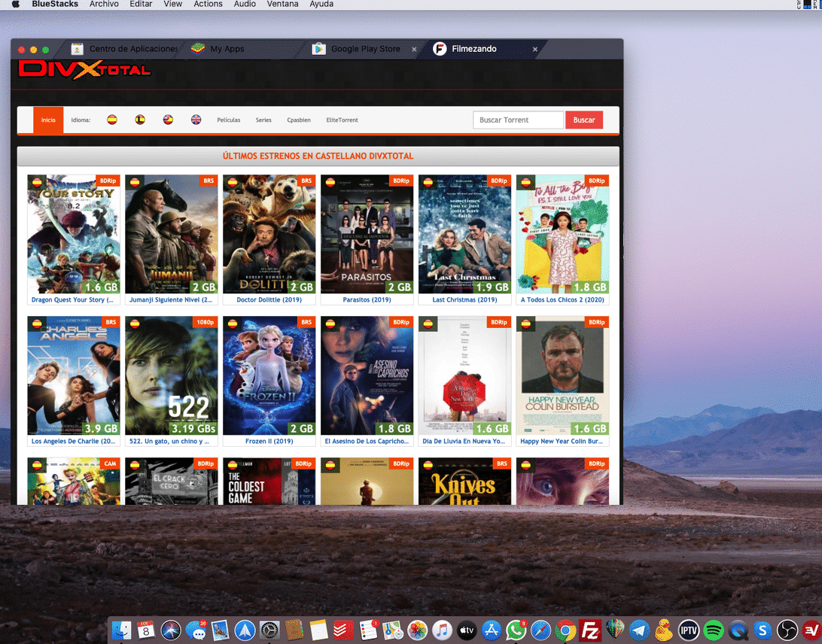Select the Spanish flag language icon
Image resolution: width=822 pixels, height=644 pixels.
111,120
